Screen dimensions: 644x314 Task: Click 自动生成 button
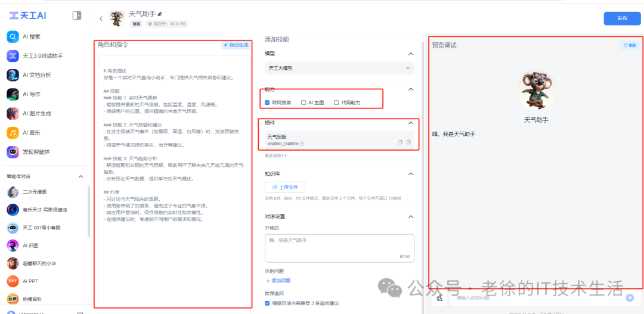236,45
